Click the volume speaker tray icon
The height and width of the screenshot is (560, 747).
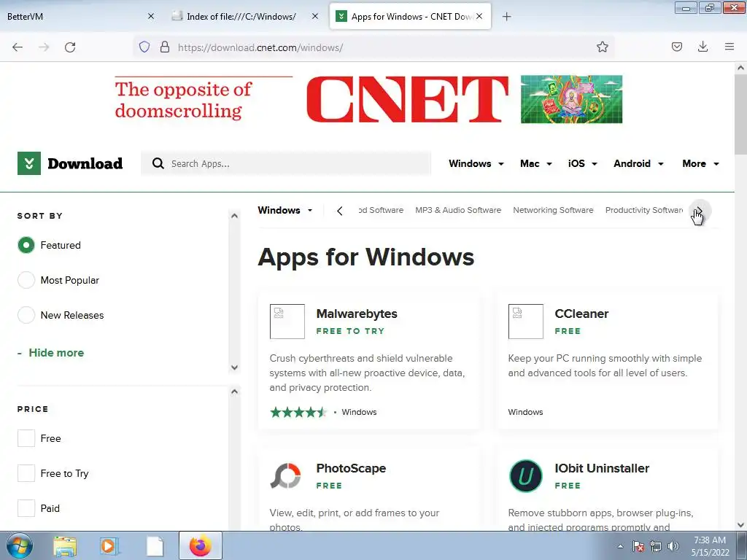point(673,547)
